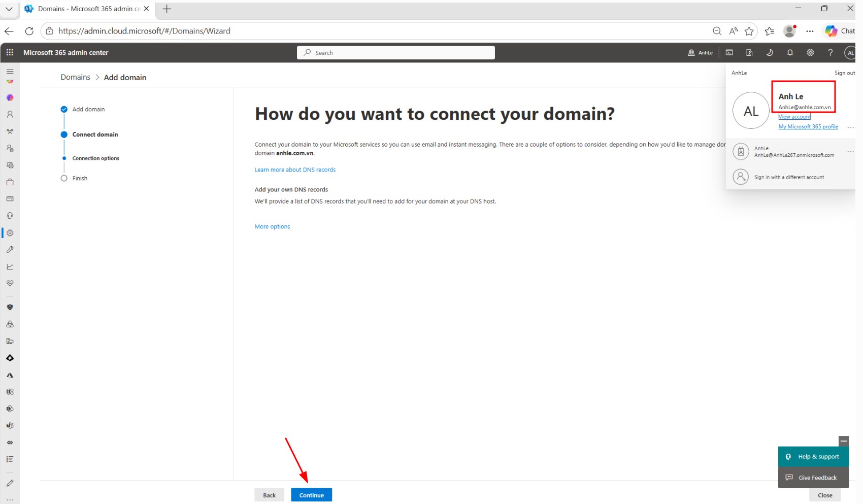863x504 pixels.
Task: Add this page to favorites star
Action: pyautogui.click(x=749, y=31)
